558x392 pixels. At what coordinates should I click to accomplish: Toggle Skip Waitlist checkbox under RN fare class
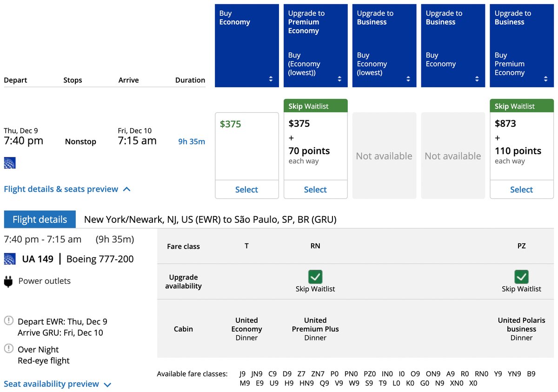point(315,277)
